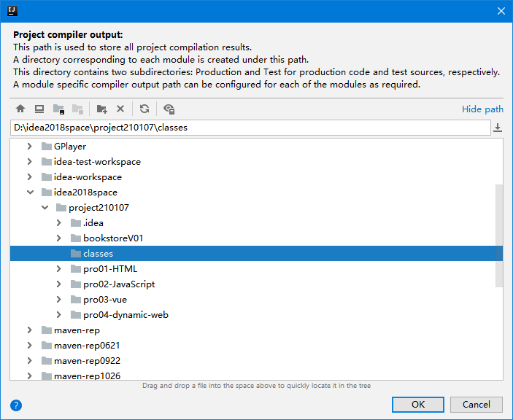
Task: Click the Desktop directory icon
Action: (x=39, y=109)
